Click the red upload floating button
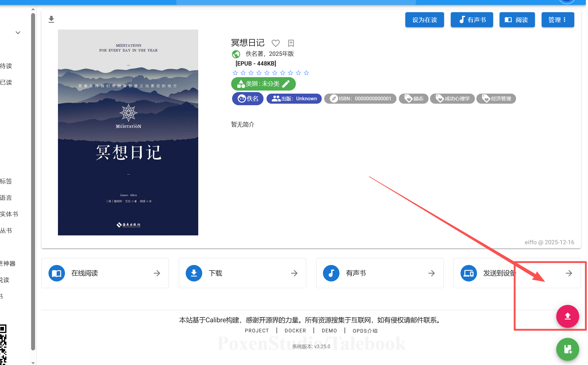The width and height of the screenshot is (588, 365). tap(567, 316)
